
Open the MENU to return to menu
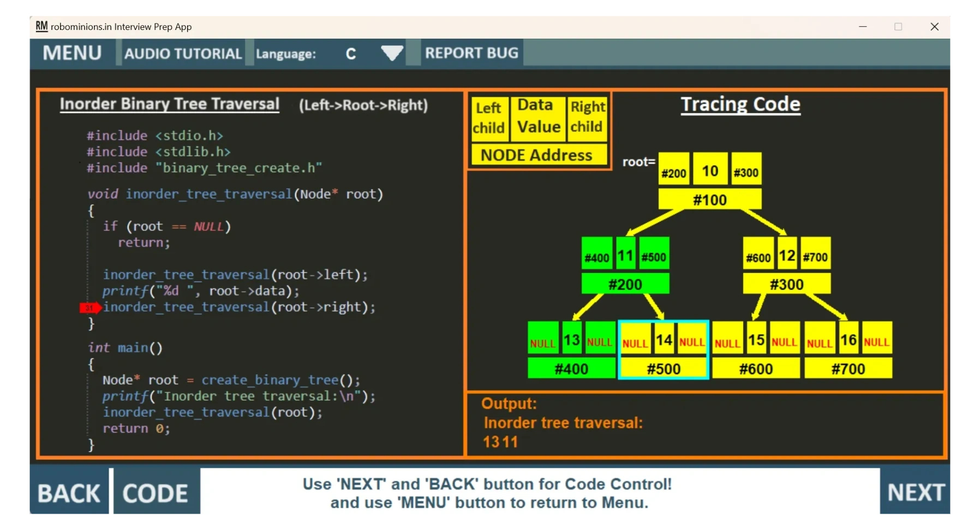coord(73,53)
